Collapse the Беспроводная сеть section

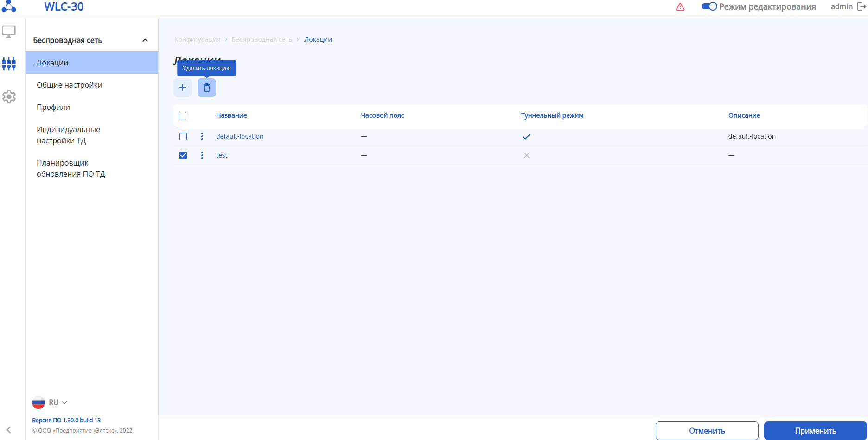(x=145, y=40)
